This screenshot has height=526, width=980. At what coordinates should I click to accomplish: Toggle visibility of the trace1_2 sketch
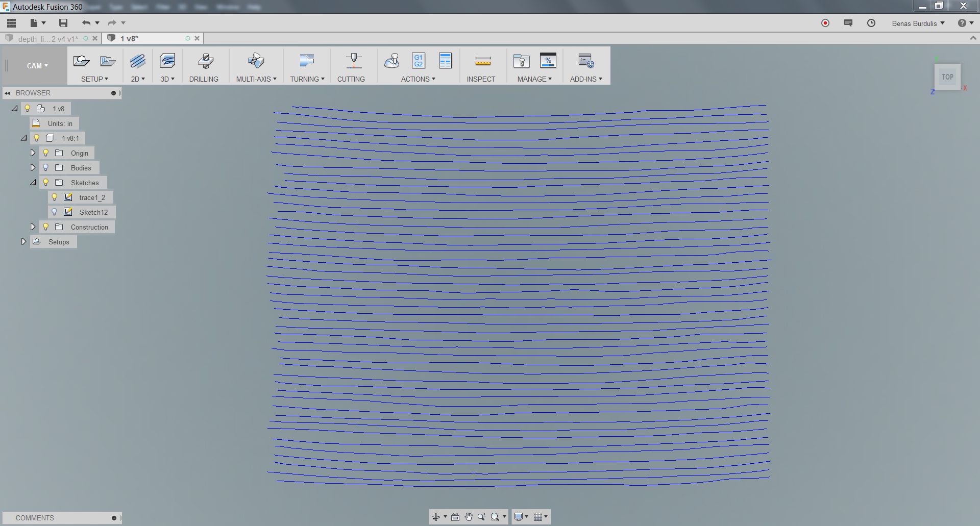click(55, 197)
